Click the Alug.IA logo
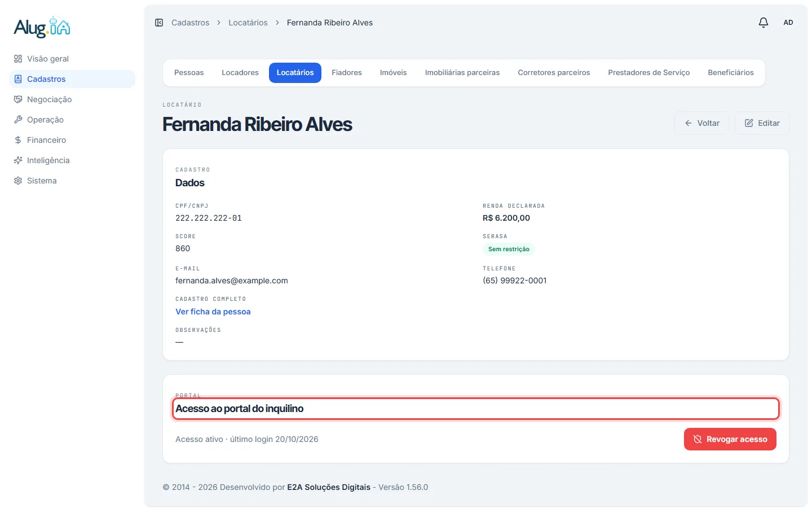This screenshot has height=508, width=812. coord(42,27)
